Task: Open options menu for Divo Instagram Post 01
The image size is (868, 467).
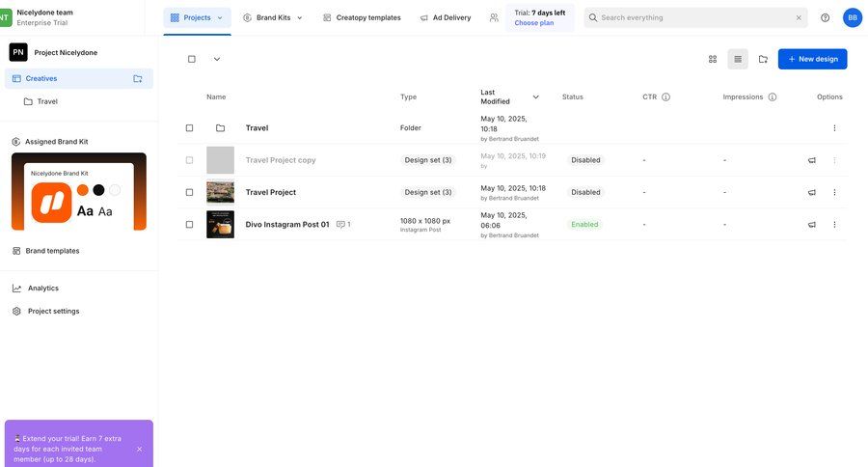Action: coord(834,225)
